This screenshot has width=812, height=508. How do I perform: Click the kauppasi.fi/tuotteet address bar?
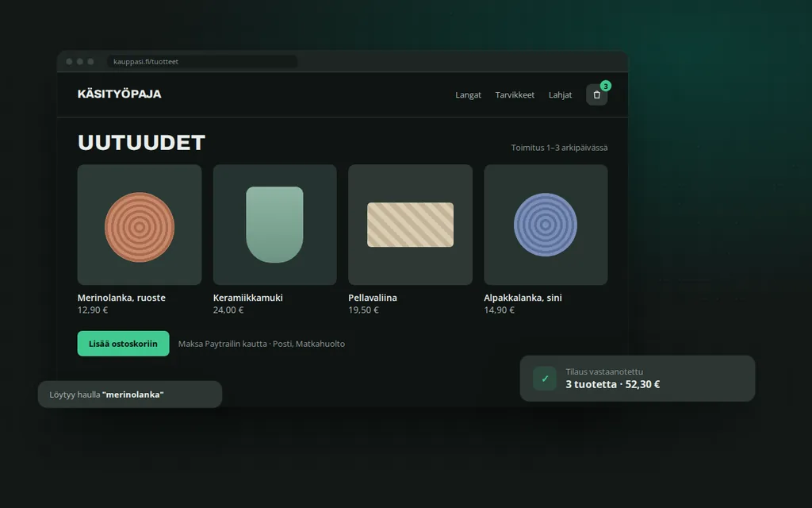click(x=202, y=62)
